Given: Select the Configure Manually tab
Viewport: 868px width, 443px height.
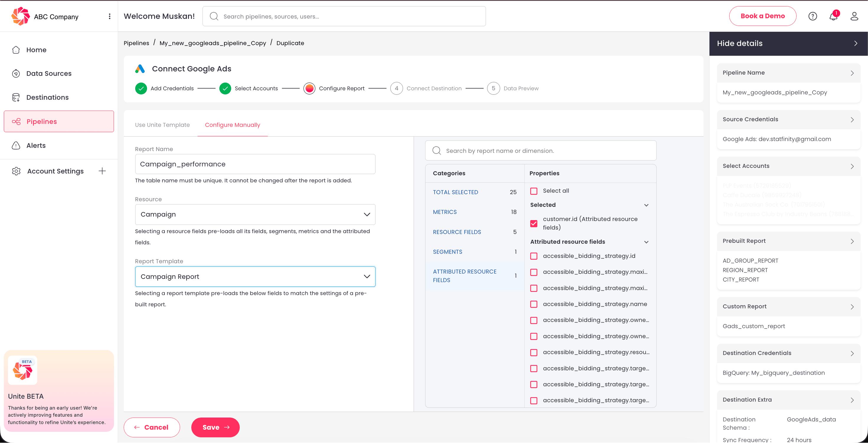Looking at the screenshot, I should pos(233,125).
